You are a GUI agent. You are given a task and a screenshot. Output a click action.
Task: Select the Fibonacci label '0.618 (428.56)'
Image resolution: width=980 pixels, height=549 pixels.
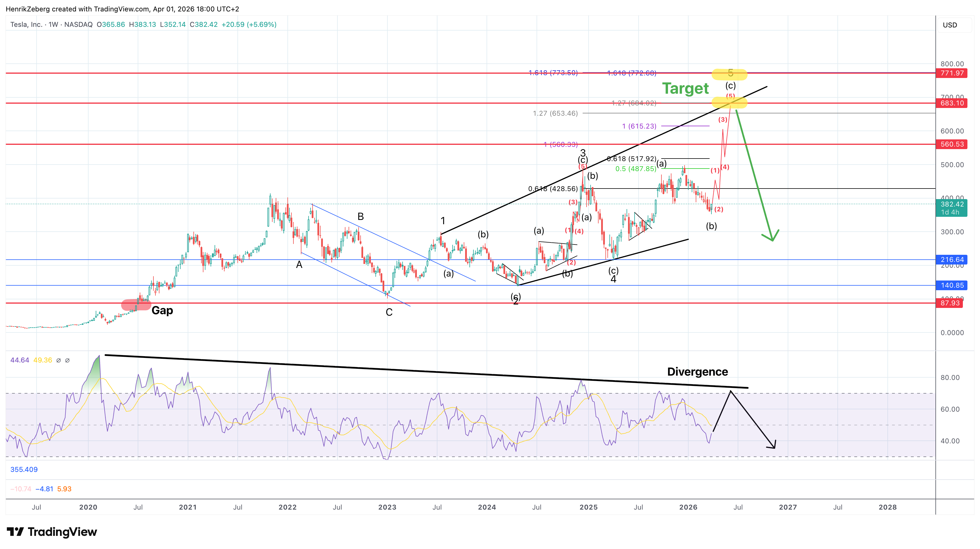coord(553,189)
